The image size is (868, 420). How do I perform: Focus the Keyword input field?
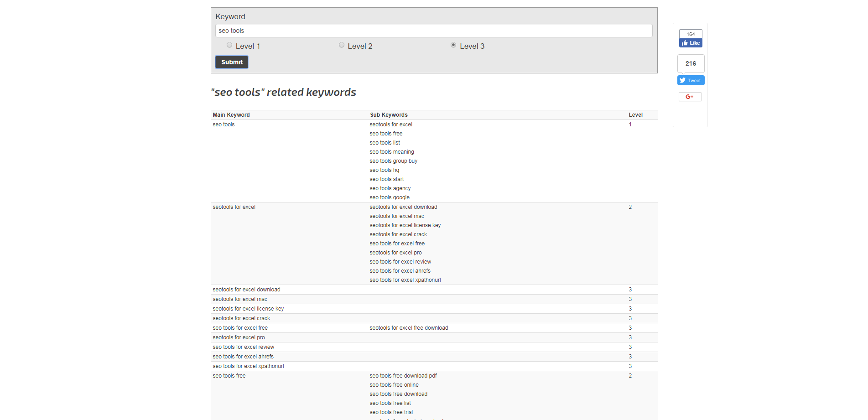434,31
